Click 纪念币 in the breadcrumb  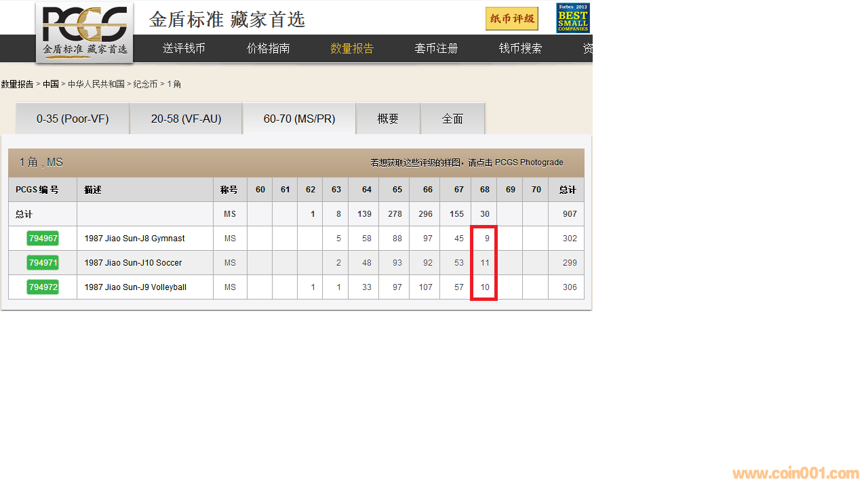(145, 84)
